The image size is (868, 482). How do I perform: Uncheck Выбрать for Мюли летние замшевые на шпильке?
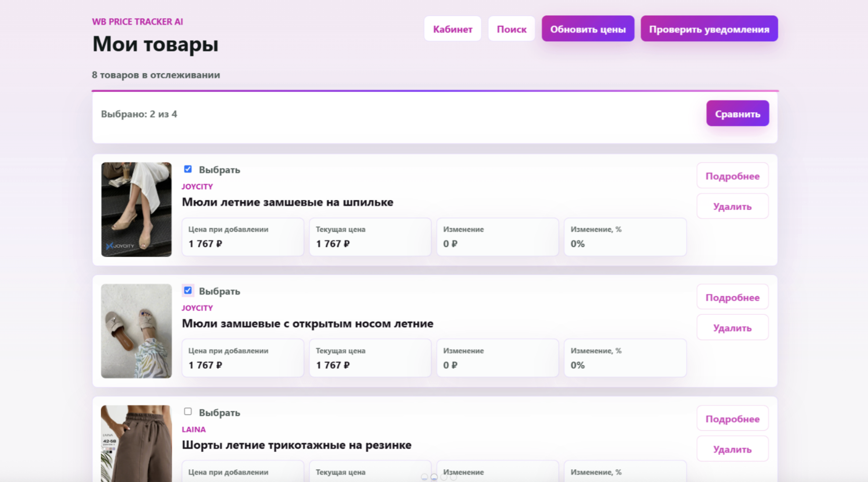click(188, 169)
